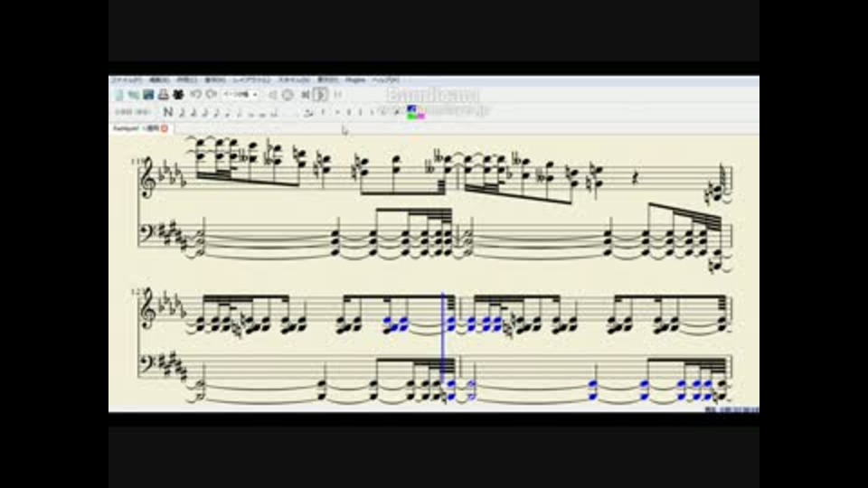Select the quarter rest in the top staff
The image size is (868, 488).
(636, 177)
